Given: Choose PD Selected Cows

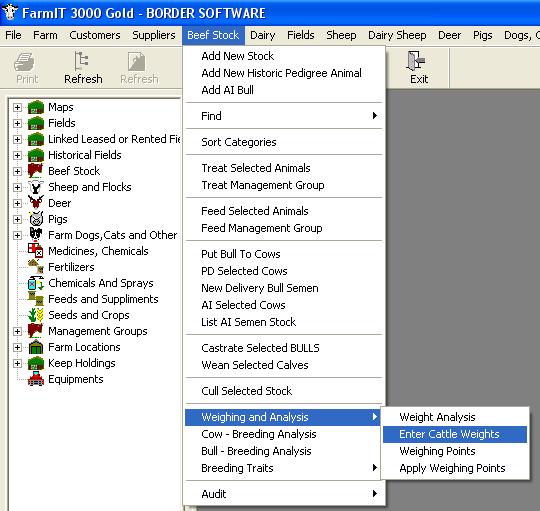Looking at the screenshot, I should 284,271.
